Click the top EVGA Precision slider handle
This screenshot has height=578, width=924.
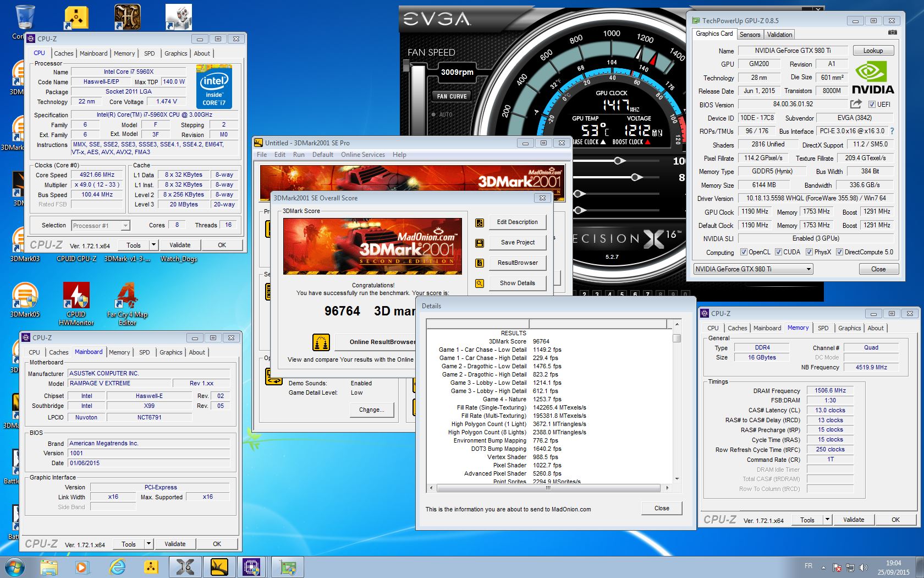tap(619, 161)
